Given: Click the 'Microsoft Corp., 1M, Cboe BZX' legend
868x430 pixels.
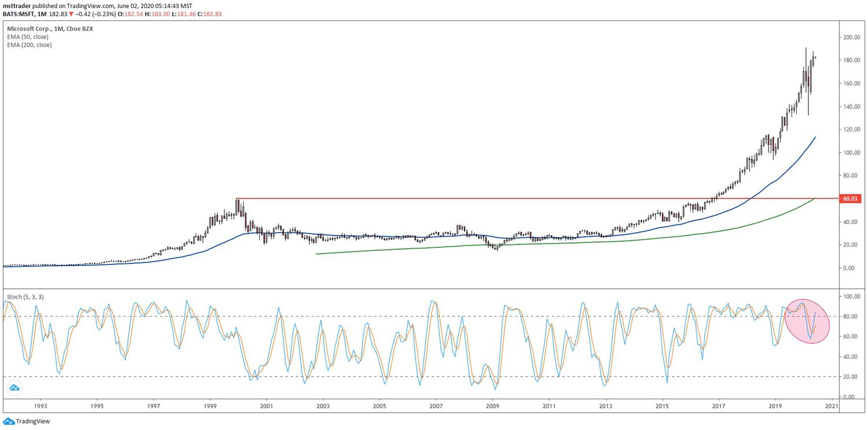Looking at the screenshot, I should 51,28.
